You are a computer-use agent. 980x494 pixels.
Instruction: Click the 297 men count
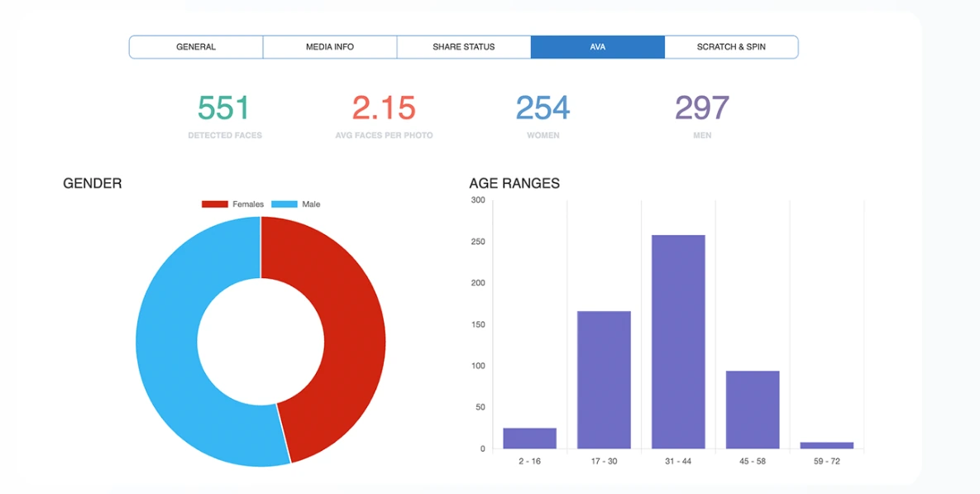[x=702, y=108]
